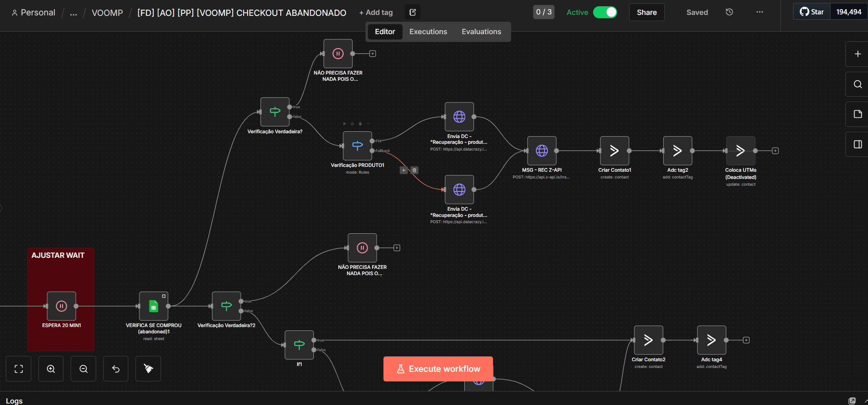Select the Criar Contato1 node
868x405 pixels.
click(614, 151)
